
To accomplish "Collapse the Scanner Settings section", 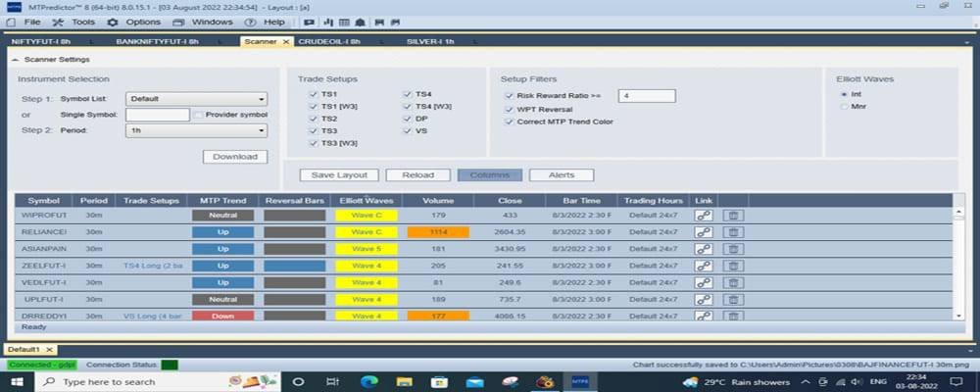I will coord(15,60).
